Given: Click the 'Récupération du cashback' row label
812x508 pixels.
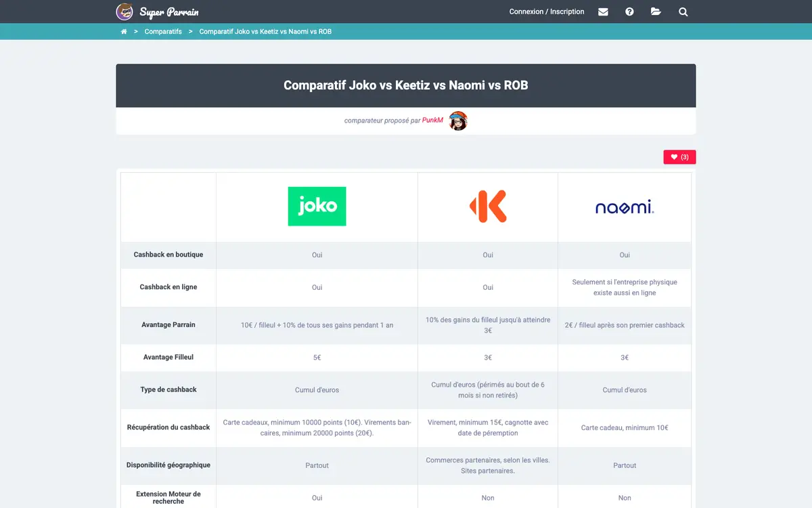Looking at the screenshot, I should coord(168,427).
